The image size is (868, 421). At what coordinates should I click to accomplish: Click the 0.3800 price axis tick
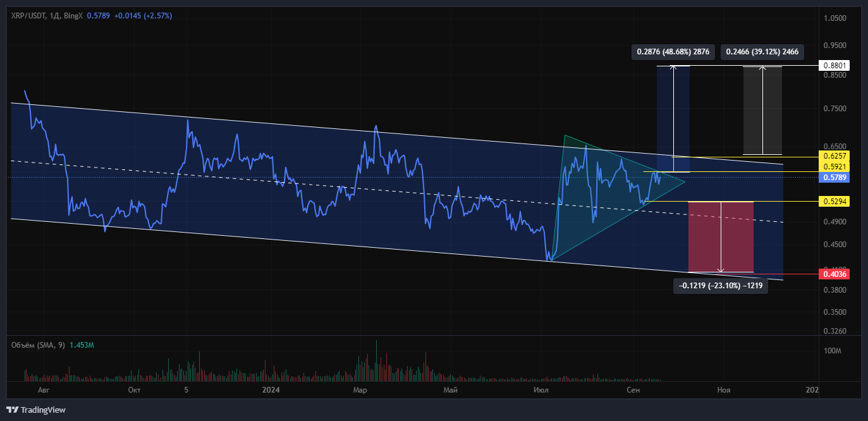pyautogui.click(x=834, y=290)
